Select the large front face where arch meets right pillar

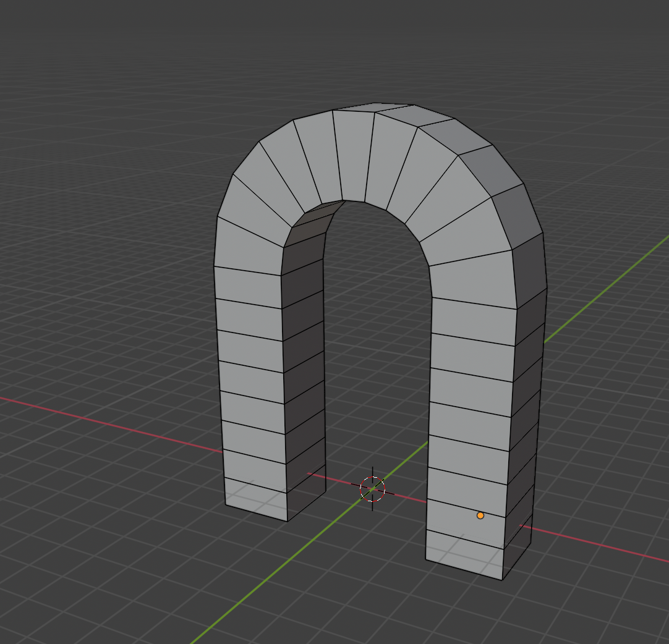(x=473, y=277)
